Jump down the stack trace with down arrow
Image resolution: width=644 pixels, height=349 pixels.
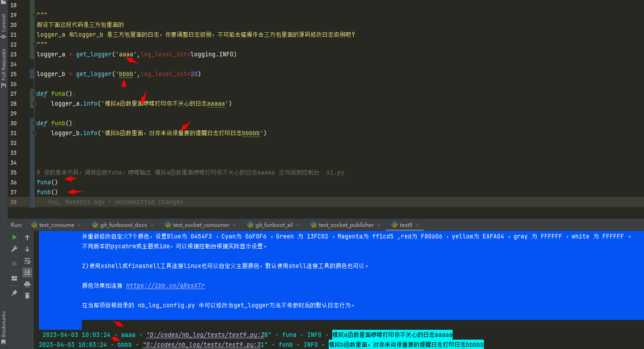coord(27,249)
